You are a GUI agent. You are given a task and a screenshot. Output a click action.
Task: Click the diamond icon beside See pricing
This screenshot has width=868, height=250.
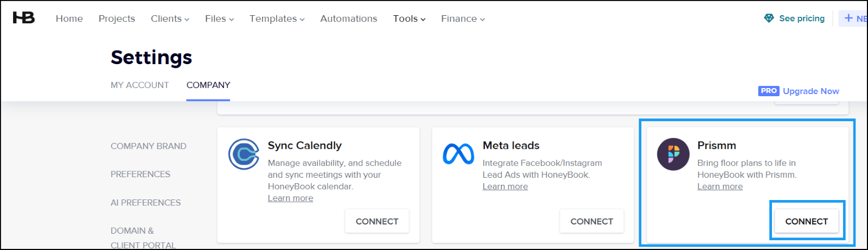pos(769,18)
